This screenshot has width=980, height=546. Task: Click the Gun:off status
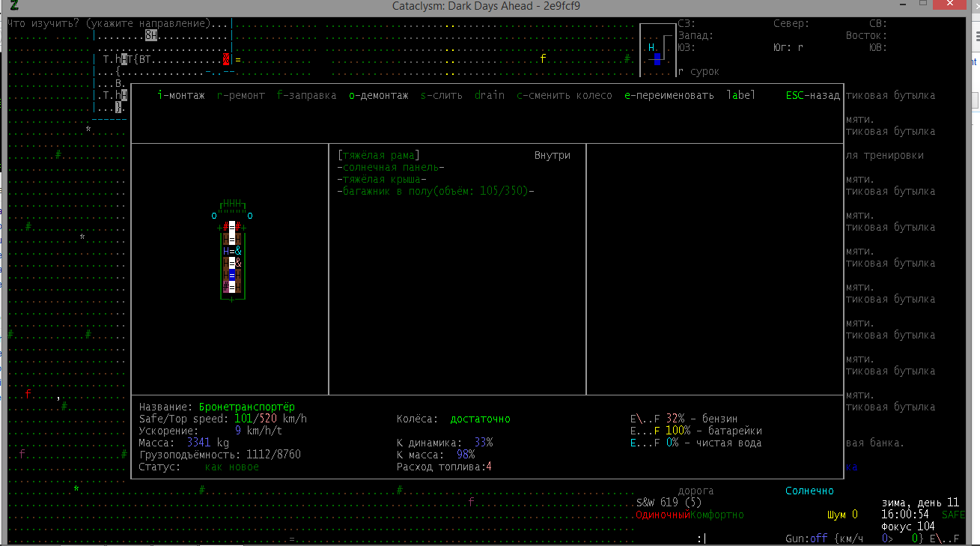(x=807, y=539)
